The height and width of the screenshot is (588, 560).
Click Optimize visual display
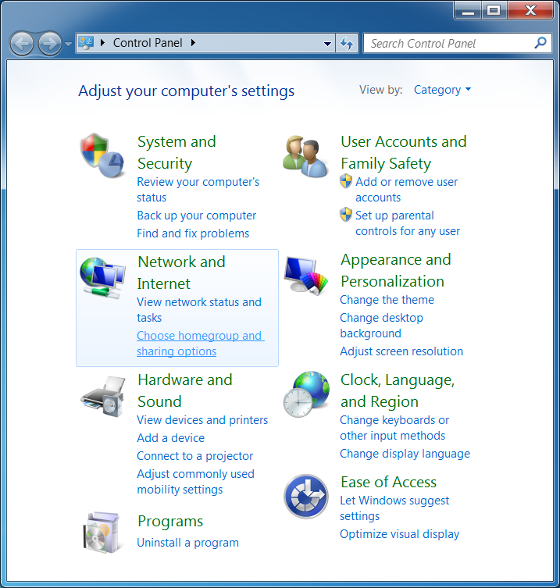pos(399,534)
